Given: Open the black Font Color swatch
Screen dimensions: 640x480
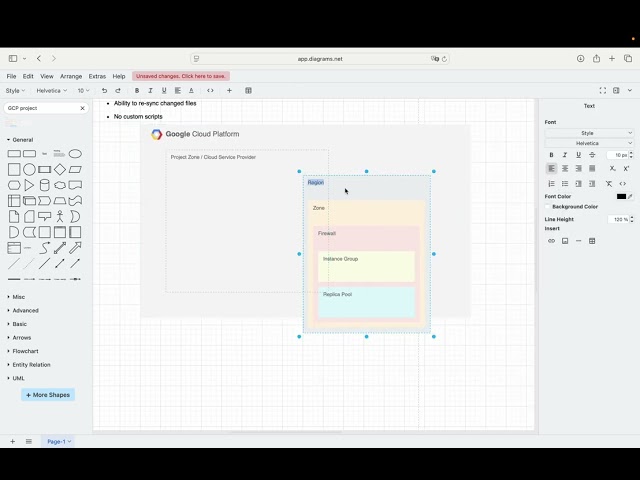Looking at the screenshot, I should coord(621,196).
